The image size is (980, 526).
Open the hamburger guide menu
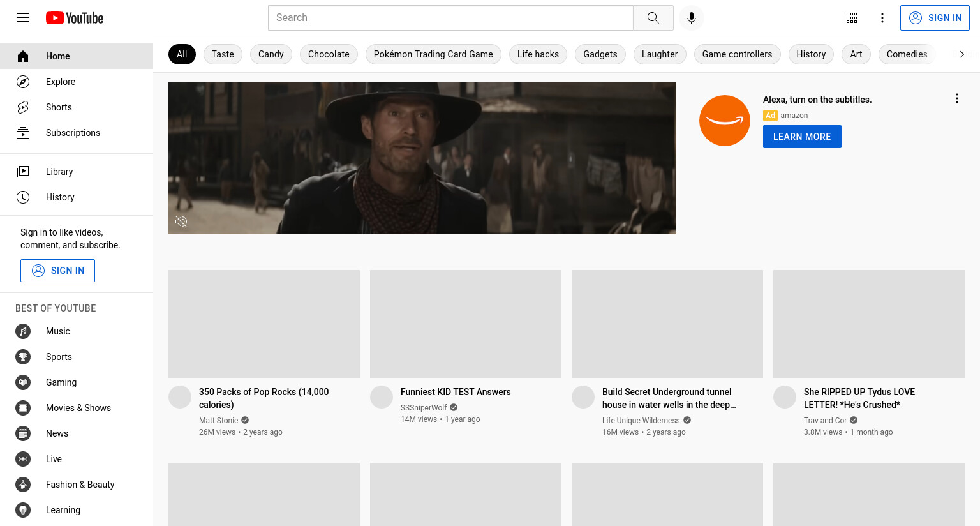(23, 18)
